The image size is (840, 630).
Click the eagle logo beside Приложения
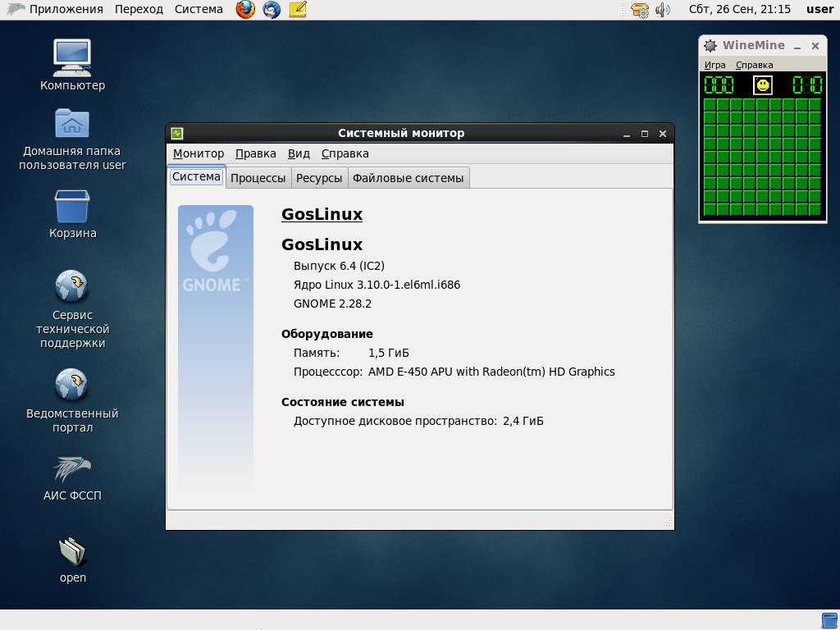15,9
